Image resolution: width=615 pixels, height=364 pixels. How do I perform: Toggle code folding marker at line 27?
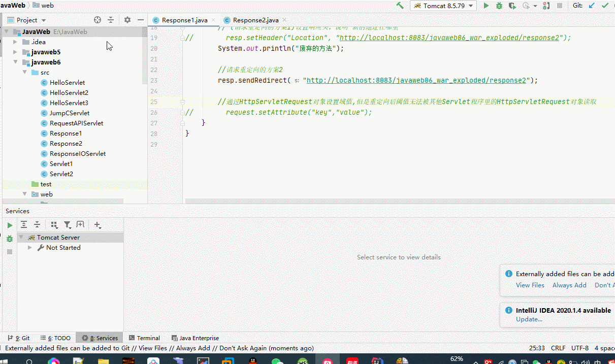pyautogui.click(x=182, y=123)
